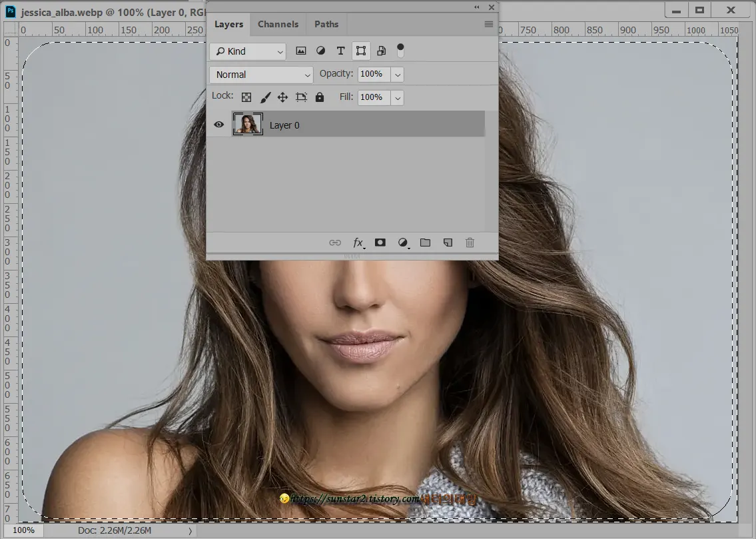Click Doc: 2.26M/2.26M status text

115,530
